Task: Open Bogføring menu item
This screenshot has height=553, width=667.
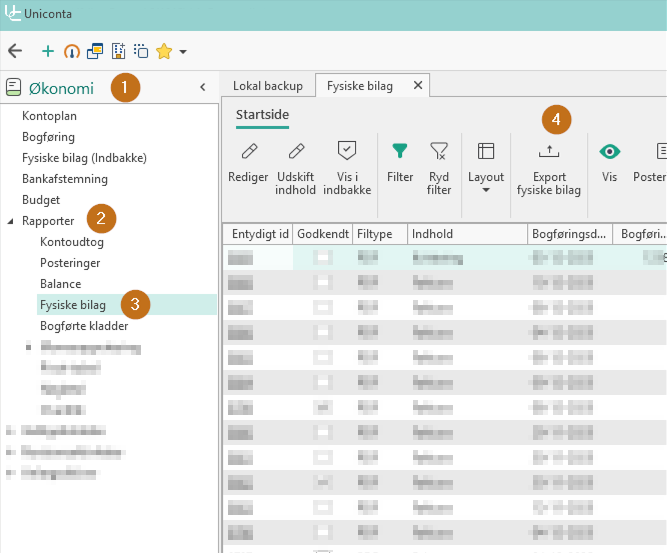Action: click(48, 137)
